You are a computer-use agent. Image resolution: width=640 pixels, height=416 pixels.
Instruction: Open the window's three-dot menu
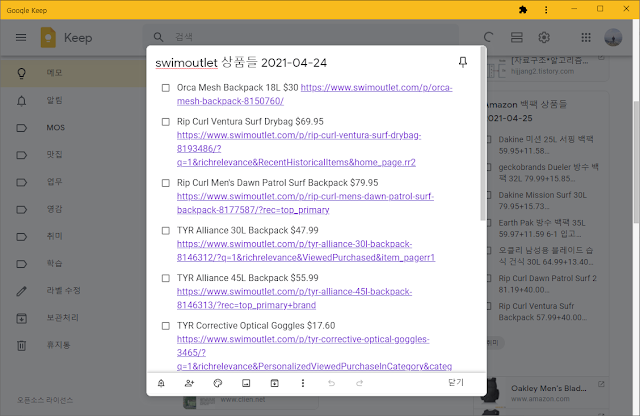(546, 9)
